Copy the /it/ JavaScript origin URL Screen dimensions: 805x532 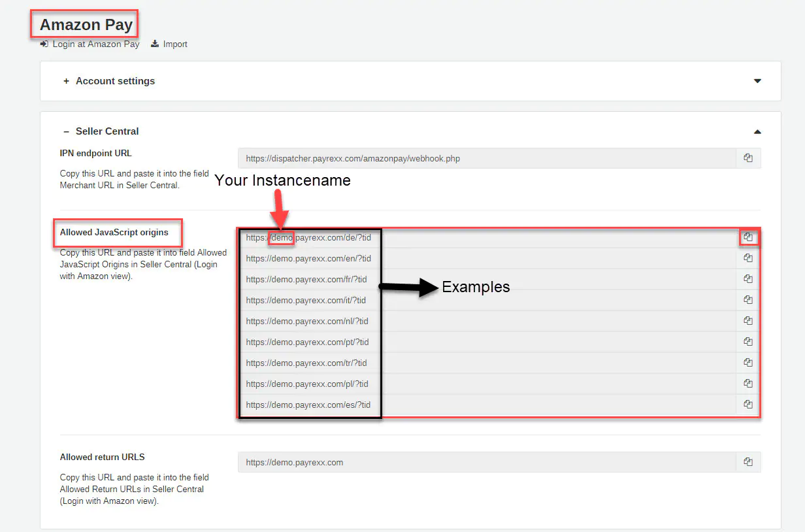[748, 300]
